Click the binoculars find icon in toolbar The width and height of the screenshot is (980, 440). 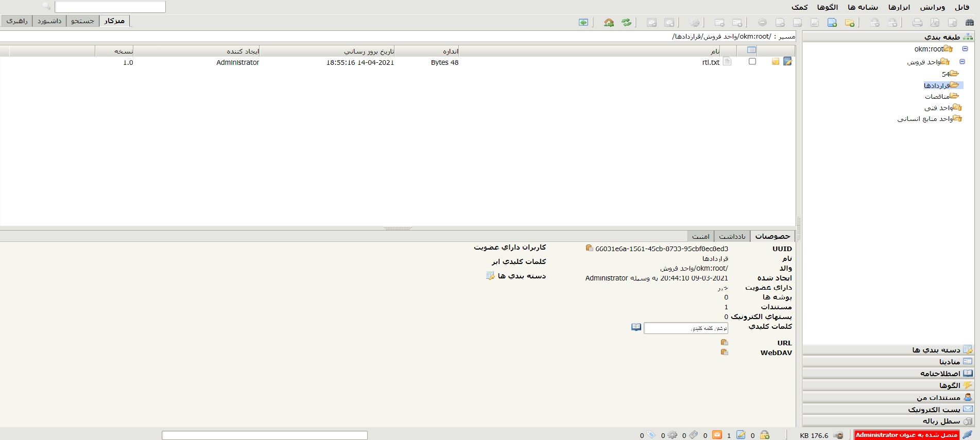(x=969, y=23)
